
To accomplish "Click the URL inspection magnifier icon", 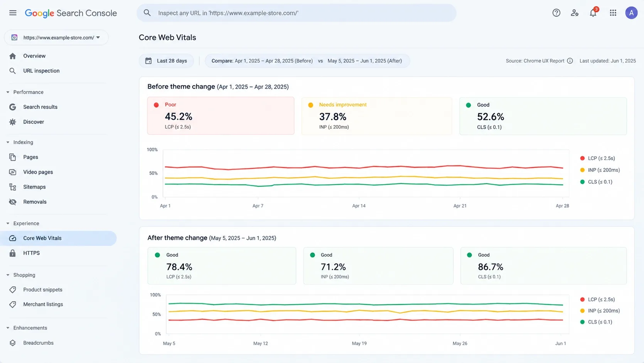I will (x=13, y=71).
